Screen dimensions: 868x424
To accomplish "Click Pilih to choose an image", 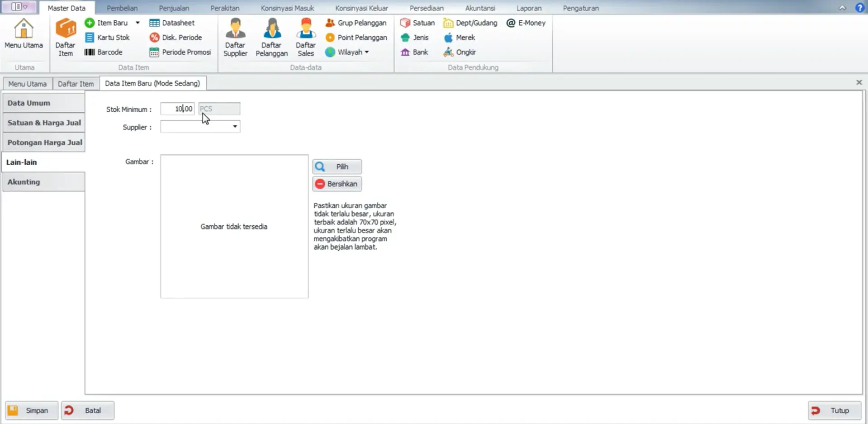I will (x=337, y=167).
